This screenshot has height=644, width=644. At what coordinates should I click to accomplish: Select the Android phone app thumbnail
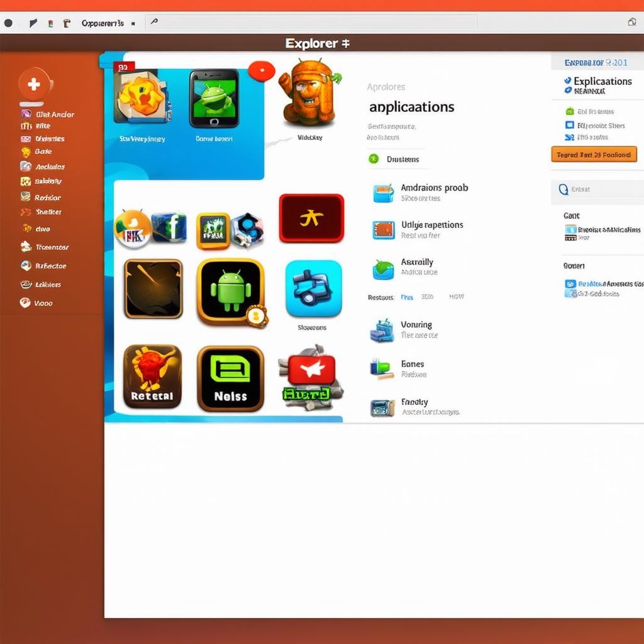point(214,99)
